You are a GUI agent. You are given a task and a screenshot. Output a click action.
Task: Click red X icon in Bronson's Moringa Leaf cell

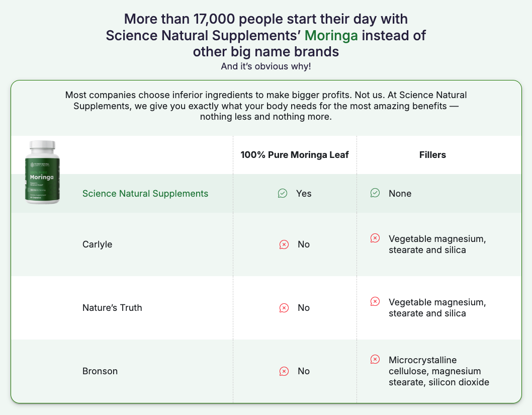point(284,371)
